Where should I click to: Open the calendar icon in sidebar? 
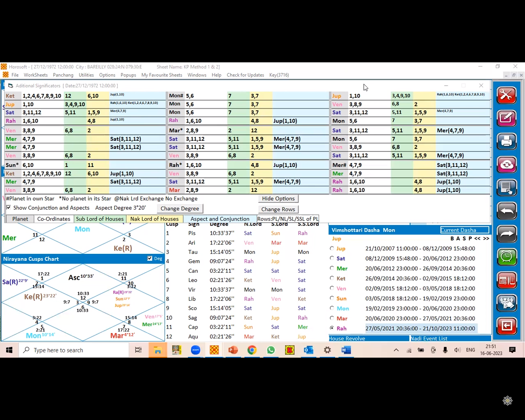[x=507, y=281]
